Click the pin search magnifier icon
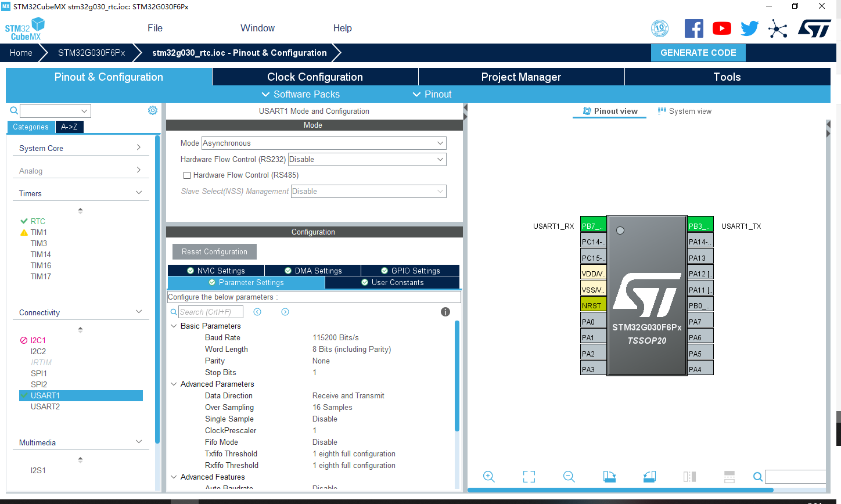841x504 pixels. coord(758,477)
